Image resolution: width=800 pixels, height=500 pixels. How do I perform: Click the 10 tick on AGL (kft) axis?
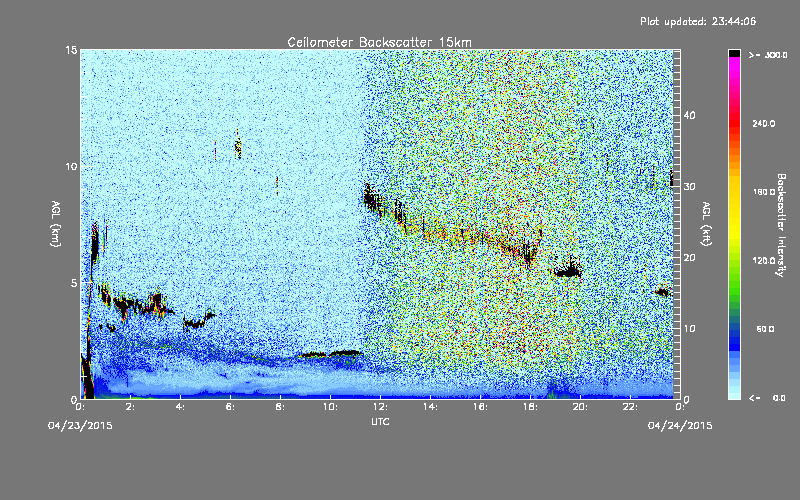pos(689,329)
